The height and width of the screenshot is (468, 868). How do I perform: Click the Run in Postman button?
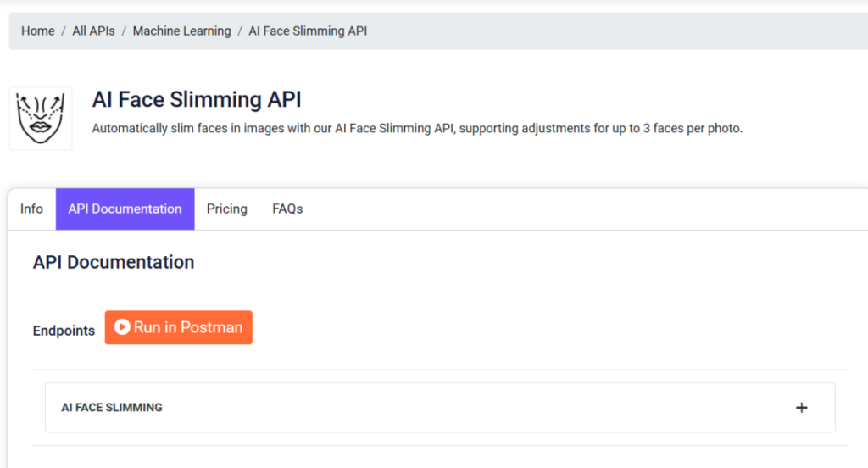(178, 327)
